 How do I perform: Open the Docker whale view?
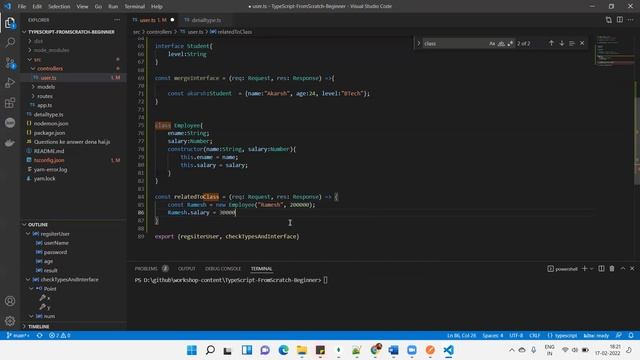pyautogui.click(x=10, y=142)
